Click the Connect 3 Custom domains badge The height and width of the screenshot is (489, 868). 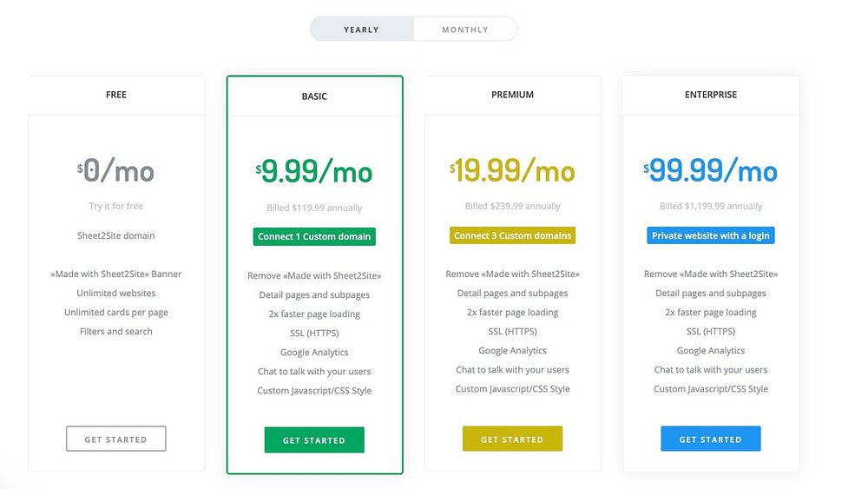click(513, 235)
